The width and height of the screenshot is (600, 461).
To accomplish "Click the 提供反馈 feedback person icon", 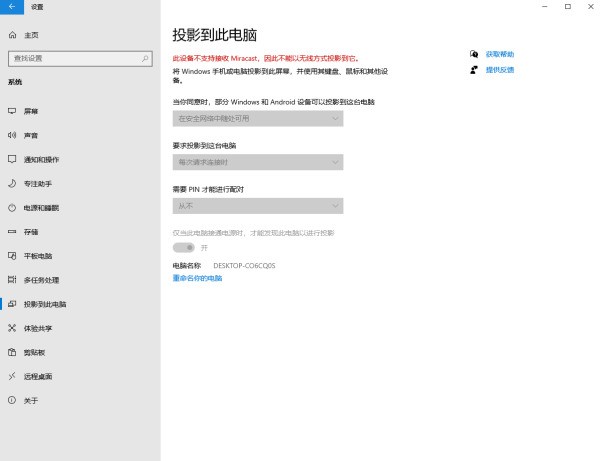I will 474,70.
